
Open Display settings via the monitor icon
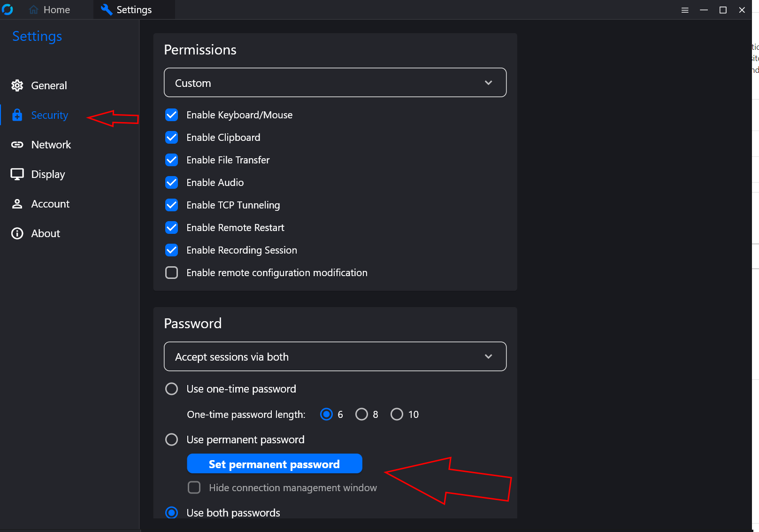point(17,174)
